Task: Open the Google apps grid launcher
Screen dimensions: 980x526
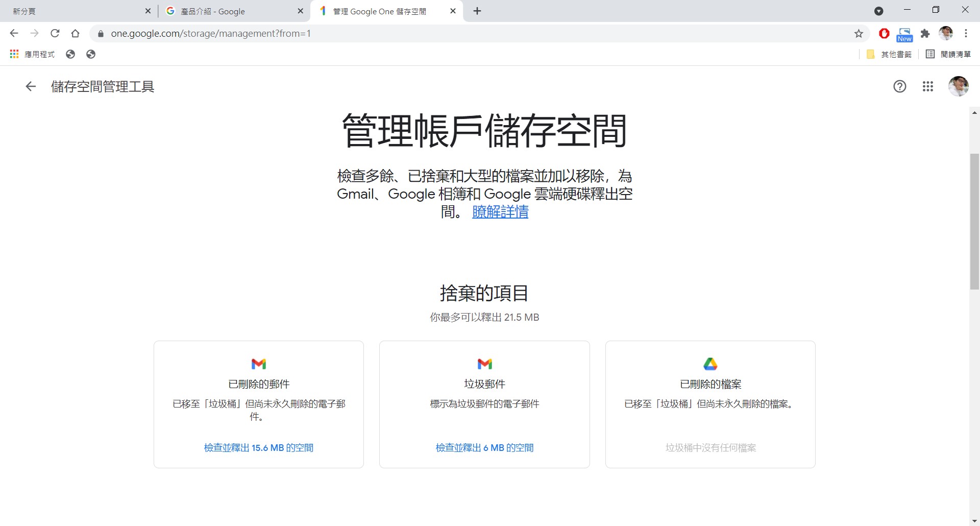Action: pyautogui.click(x=928, y=87)
